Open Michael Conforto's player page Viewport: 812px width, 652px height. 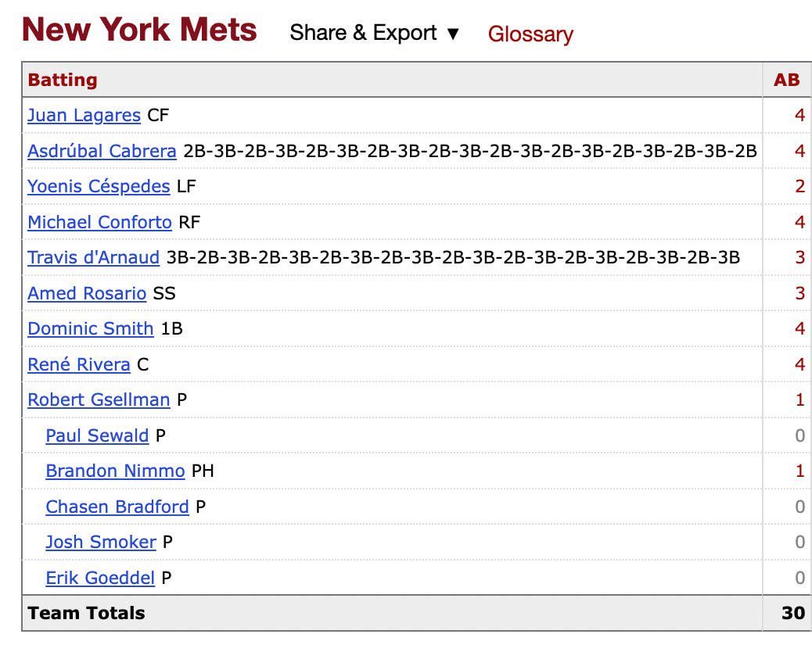[100, 223]
